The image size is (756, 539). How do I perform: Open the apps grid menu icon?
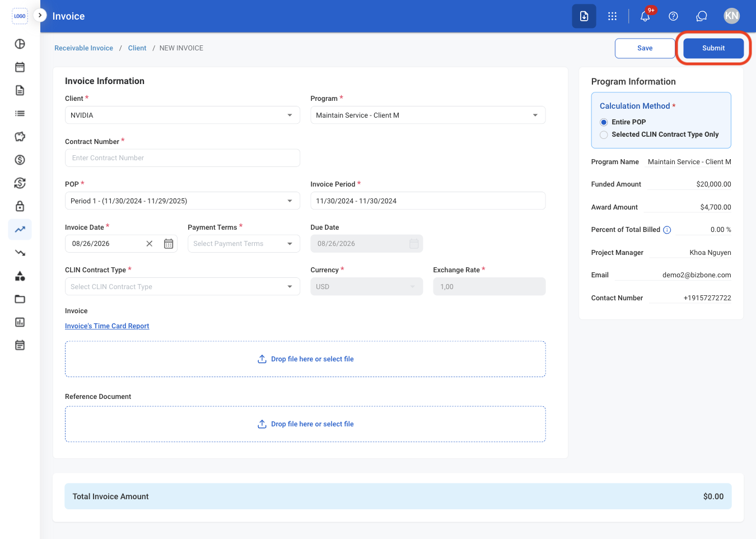[613, 16]
